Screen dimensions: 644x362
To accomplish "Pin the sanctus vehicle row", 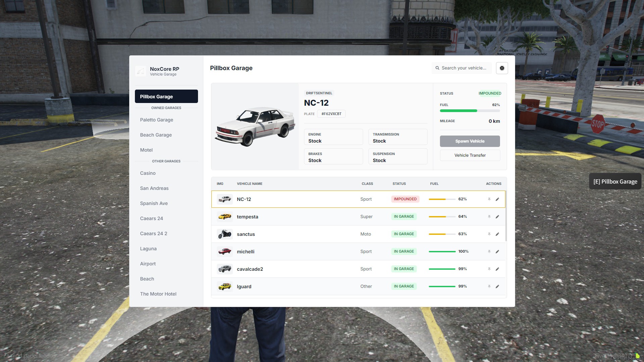I will (489, 234).
